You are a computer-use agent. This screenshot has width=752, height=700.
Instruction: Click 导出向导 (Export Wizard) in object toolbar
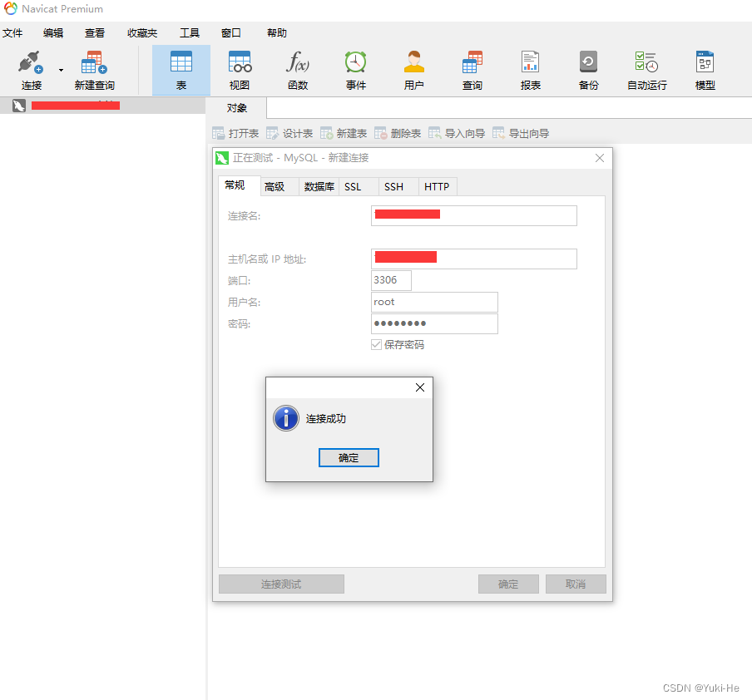(521, 133)
